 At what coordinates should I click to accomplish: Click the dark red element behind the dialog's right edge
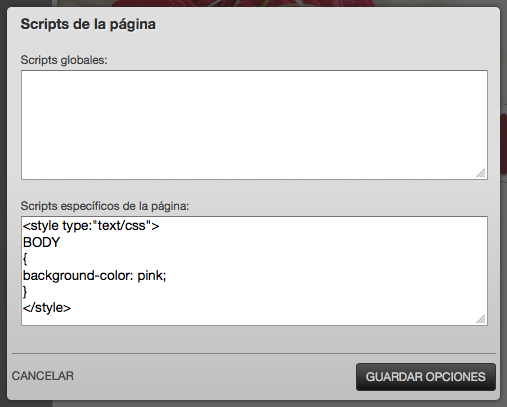coord(504,144)
